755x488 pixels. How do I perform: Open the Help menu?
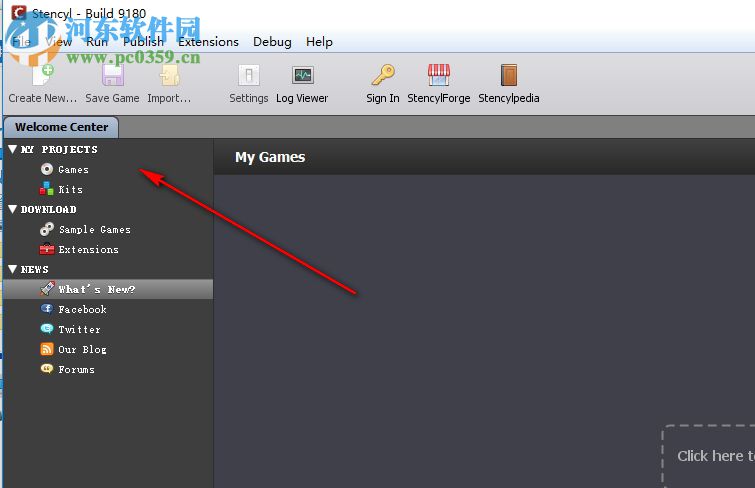point(319,42)
